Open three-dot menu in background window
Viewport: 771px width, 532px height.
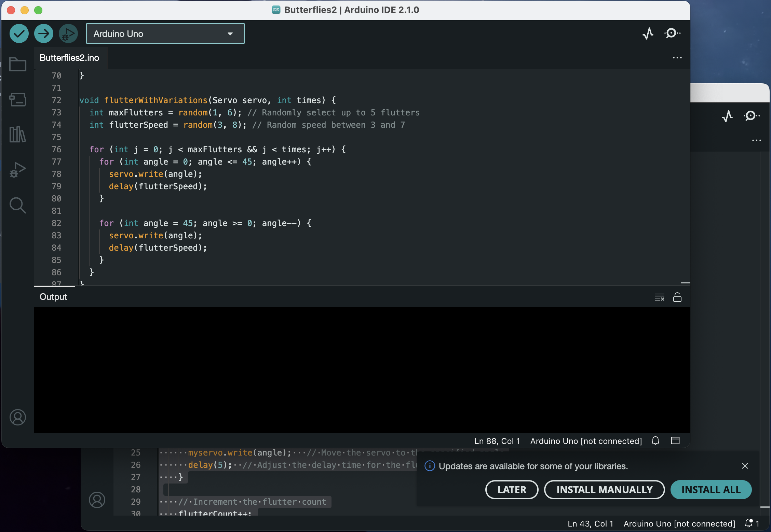pos(757,140)
